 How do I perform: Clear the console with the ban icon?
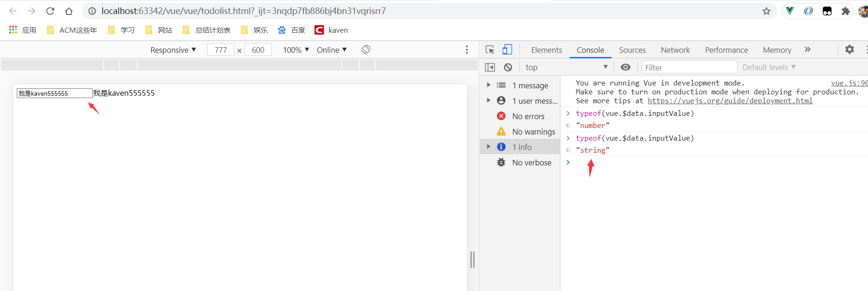pyautogui.click(x=508, y=67)
